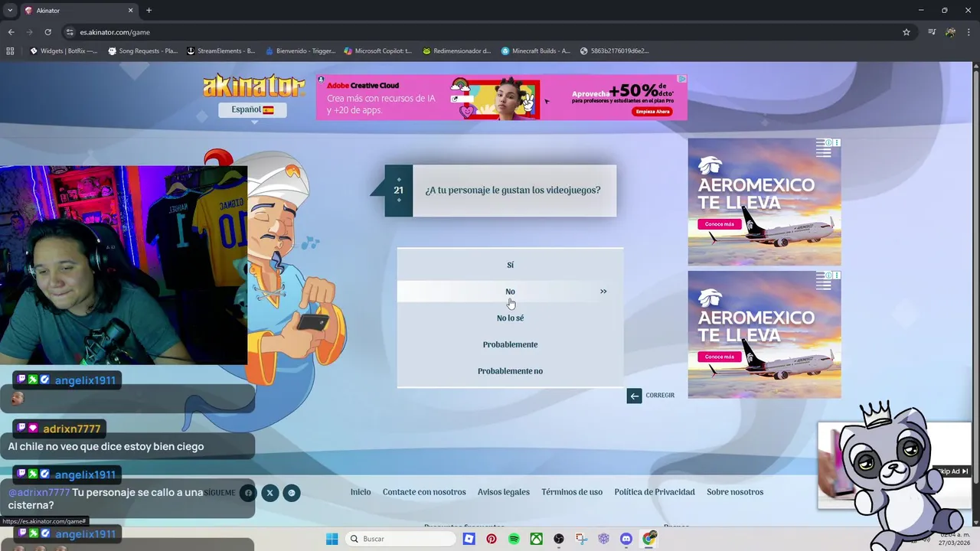The height and width of the screenshot is (551, 980).
Task: Open Akinator Facebook page icon
Action: (247, 493)
